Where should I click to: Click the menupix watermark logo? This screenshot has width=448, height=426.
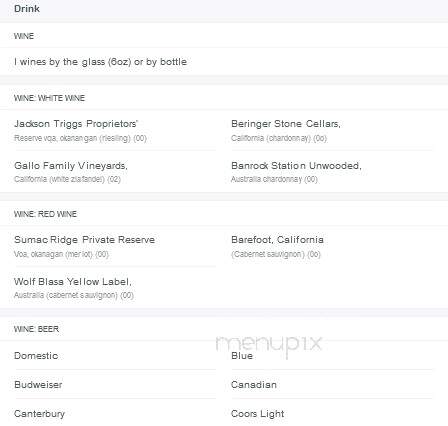269,345
